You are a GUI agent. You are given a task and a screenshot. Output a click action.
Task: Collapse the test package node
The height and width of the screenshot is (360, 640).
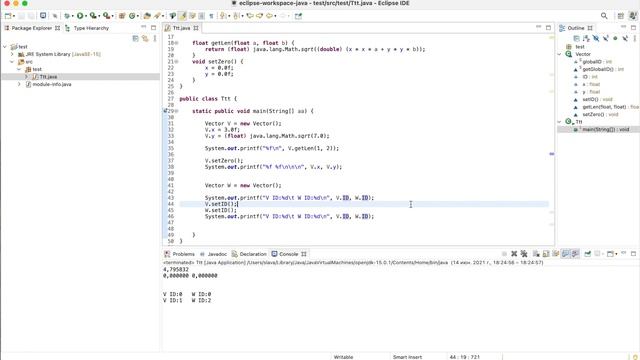19,69
